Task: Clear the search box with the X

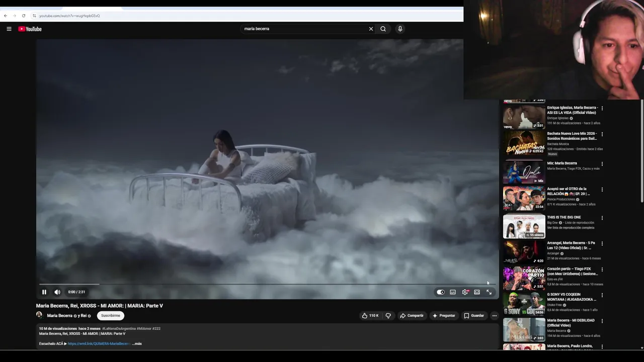Action: coord(371,29)
